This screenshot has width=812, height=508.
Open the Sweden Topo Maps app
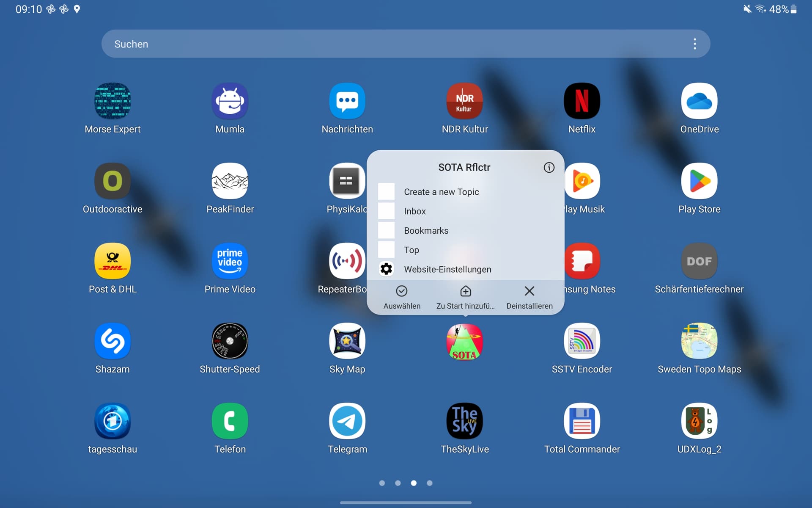point(699,341)
